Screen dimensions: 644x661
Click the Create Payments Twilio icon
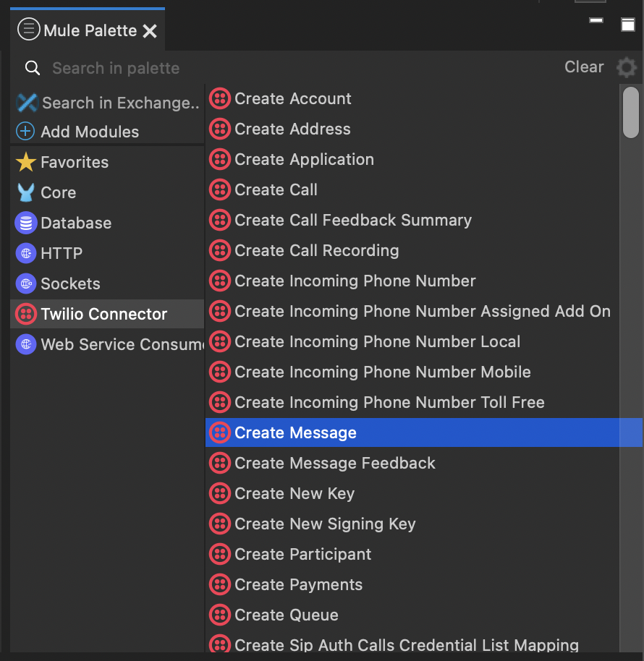(x=220, y=584)
